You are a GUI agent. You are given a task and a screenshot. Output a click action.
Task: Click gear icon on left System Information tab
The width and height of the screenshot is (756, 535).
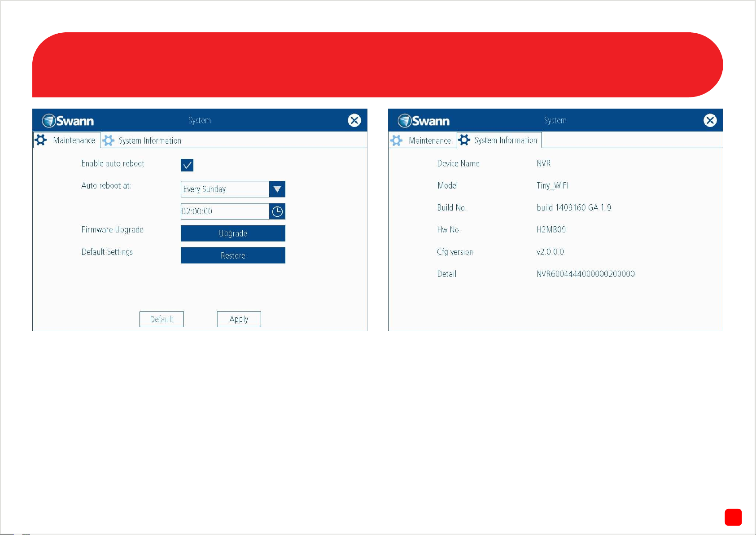108,140
